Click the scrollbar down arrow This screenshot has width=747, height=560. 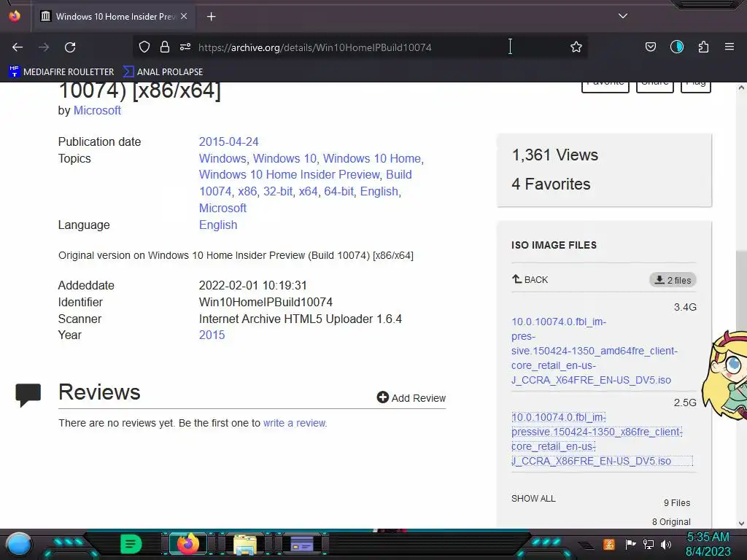[x=741, y=523]
